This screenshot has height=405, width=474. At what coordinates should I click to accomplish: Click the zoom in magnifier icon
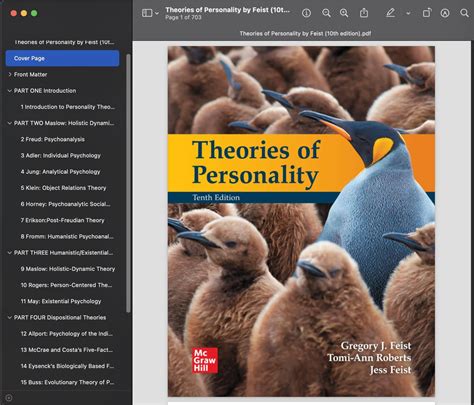point(344,13)
